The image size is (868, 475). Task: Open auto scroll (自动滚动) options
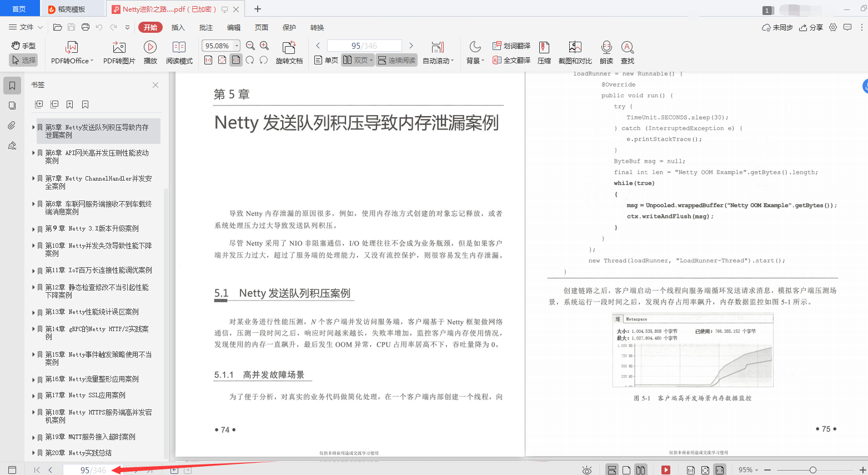point(438,53)
